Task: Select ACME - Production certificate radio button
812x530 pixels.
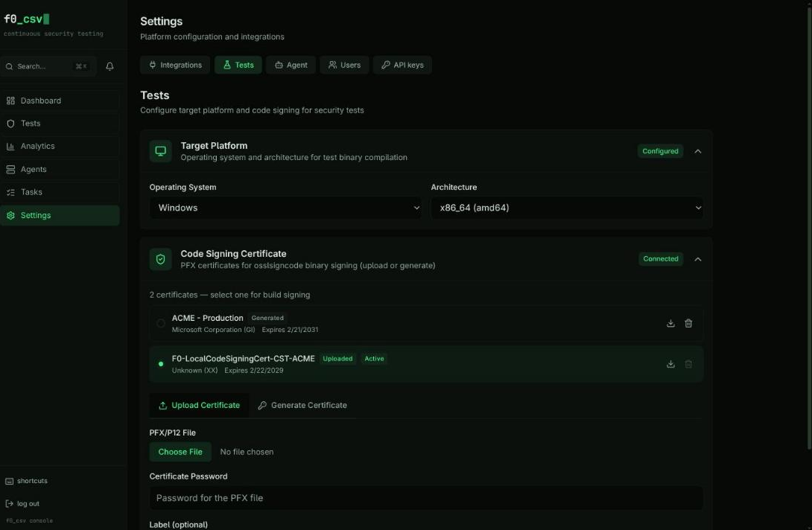Action: 161,324
